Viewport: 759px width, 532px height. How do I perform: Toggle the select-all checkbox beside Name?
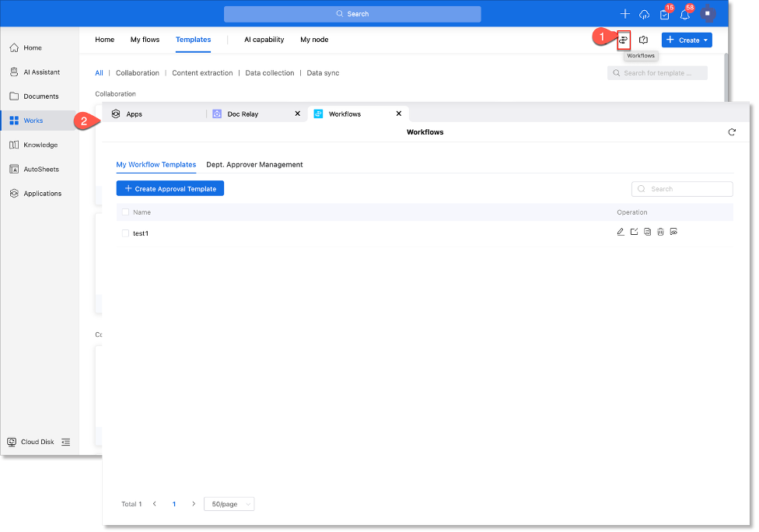125,212
